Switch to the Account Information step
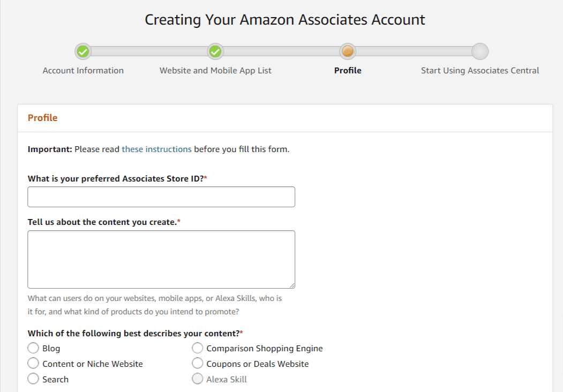The height and width of the screenshot is (392, 563). [x=83, y=70]
